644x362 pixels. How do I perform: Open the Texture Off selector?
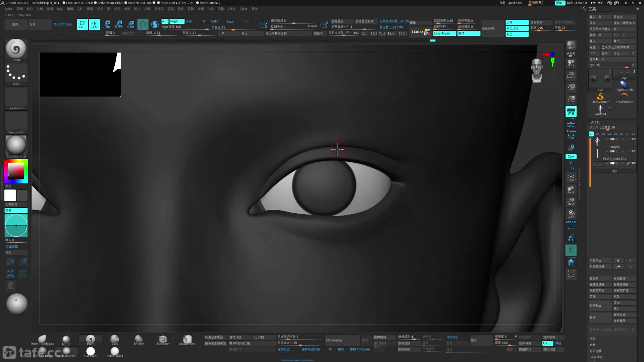pyautogui.click(x=16, y=123)
